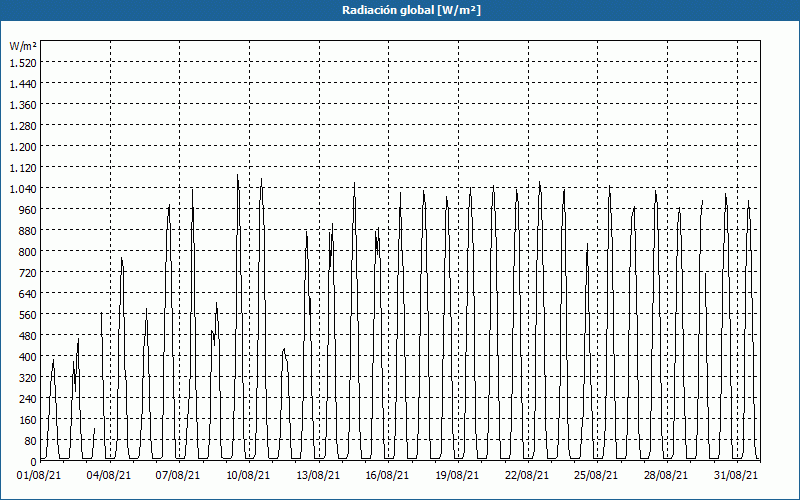Click the '10/08/21' date label

[x=248, y=476]
